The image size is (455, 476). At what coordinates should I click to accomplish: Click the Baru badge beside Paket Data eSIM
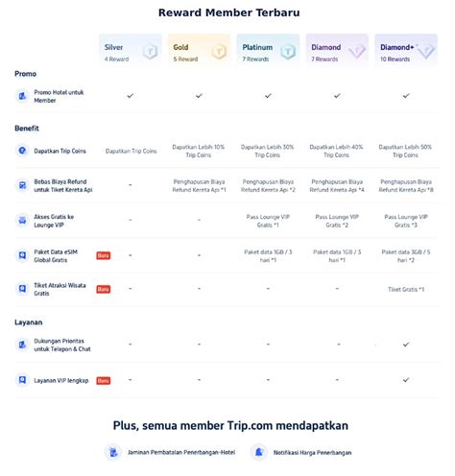(x=104, y=255)
